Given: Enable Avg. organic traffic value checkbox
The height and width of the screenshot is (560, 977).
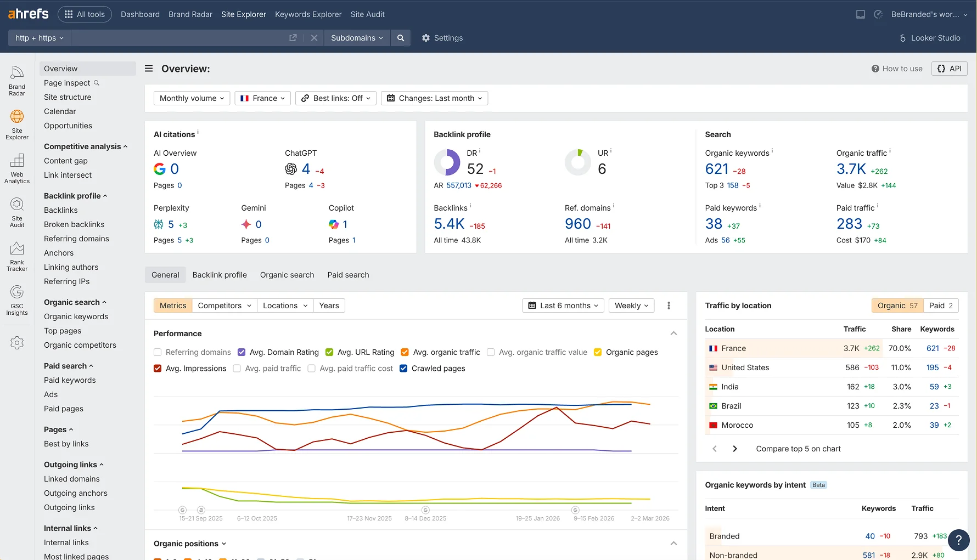Looking at the screenshot, I should [491, 352].
